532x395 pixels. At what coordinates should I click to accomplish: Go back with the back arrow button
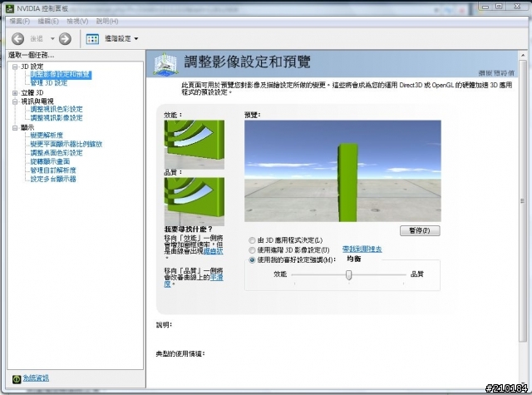click(x=17, y=39)
